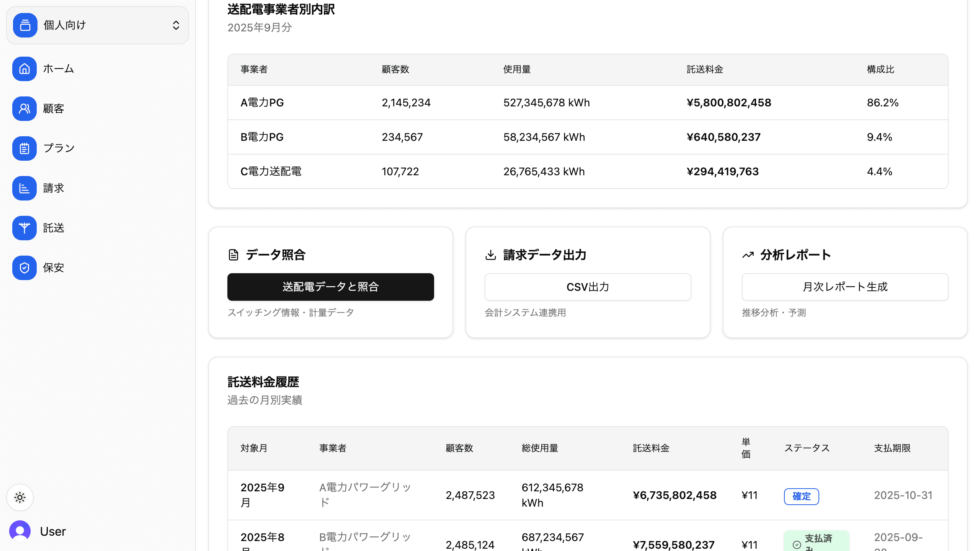This screenshot has width=980, height=551.
Task: Click the user avatar icon
Action: 20,531
